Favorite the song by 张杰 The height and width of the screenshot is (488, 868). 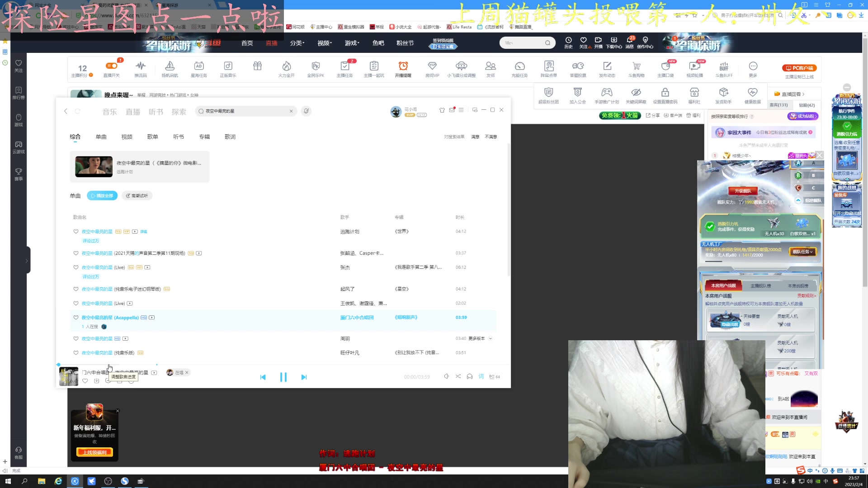(76, 267)
